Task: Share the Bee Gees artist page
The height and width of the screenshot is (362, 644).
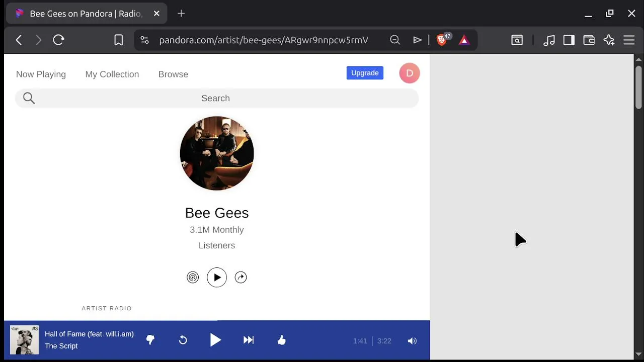Action: 240,278
